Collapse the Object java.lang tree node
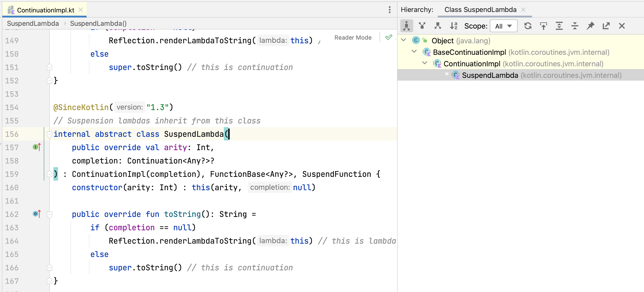The height and width of the screenshot is (292, 644). [404, 40]
